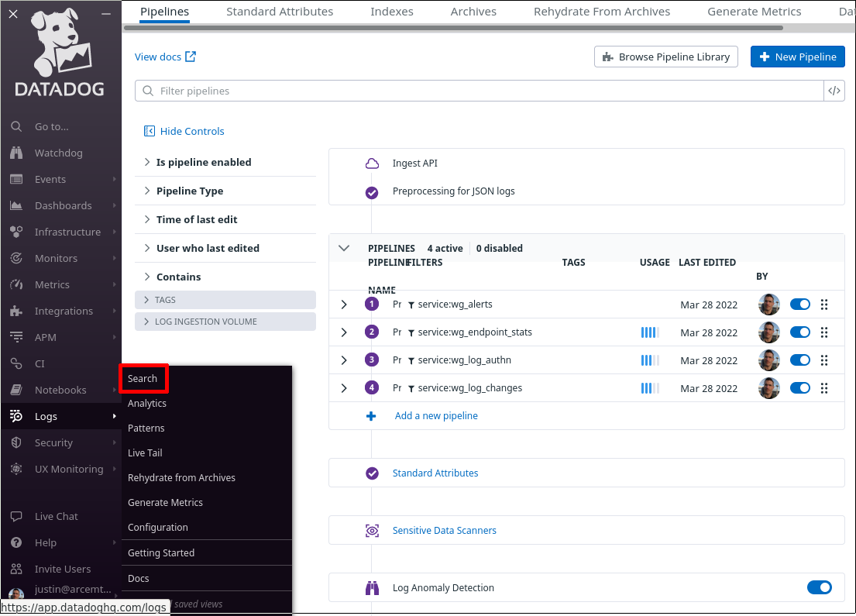Click the Metrics gauge icon
Viewport: 856px width, 616px height.
(16, 284)
